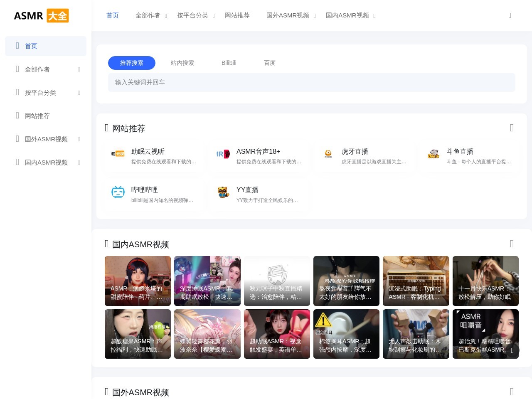This screenshot has height=399, width=532.
Task: Click the 虎牙直播 logo icon
Action: 328,154
